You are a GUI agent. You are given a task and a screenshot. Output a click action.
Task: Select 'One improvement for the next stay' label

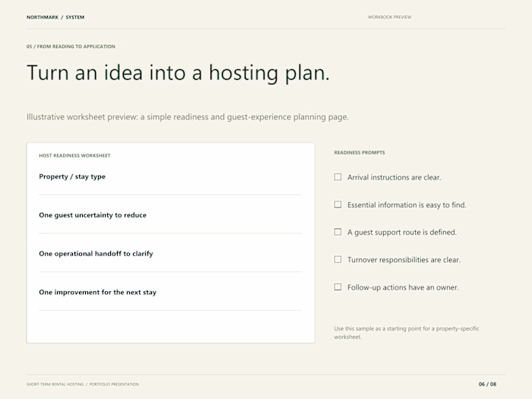pyautogui.click(x=98, y=293)
